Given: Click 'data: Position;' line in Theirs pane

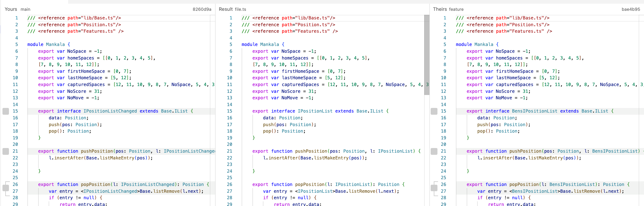Looking at the screenshot, I should pyautogui.click(x=497, y=118).
